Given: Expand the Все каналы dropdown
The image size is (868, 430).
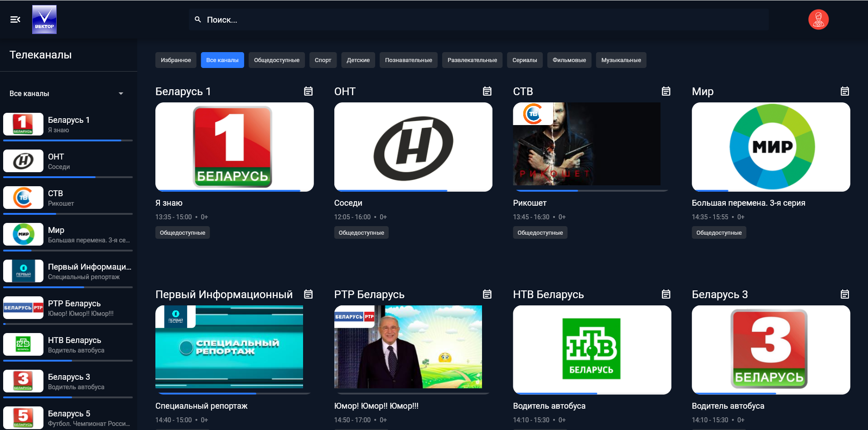Looking at the screenshot, I should point(67,93).
